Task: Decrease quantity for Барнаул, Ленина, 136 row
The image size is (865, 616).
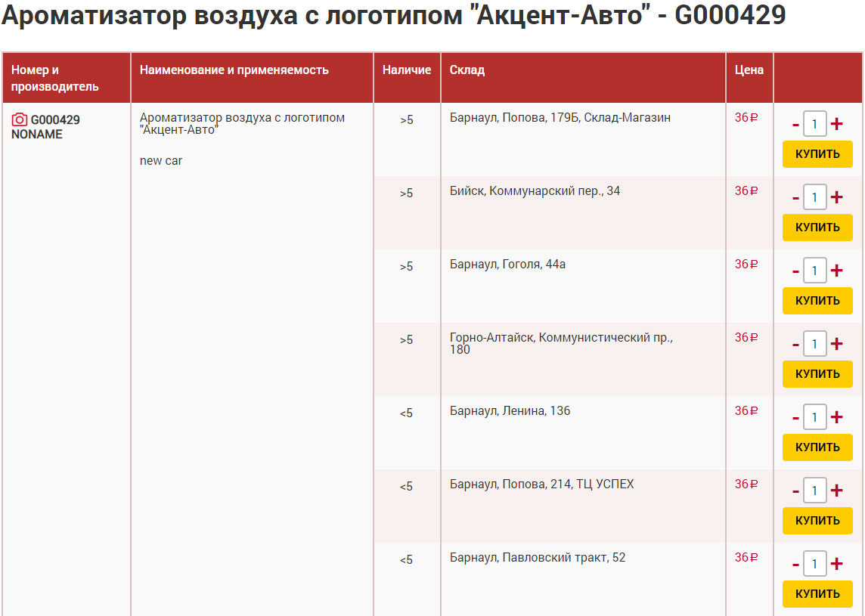Action: pos(795,418)
